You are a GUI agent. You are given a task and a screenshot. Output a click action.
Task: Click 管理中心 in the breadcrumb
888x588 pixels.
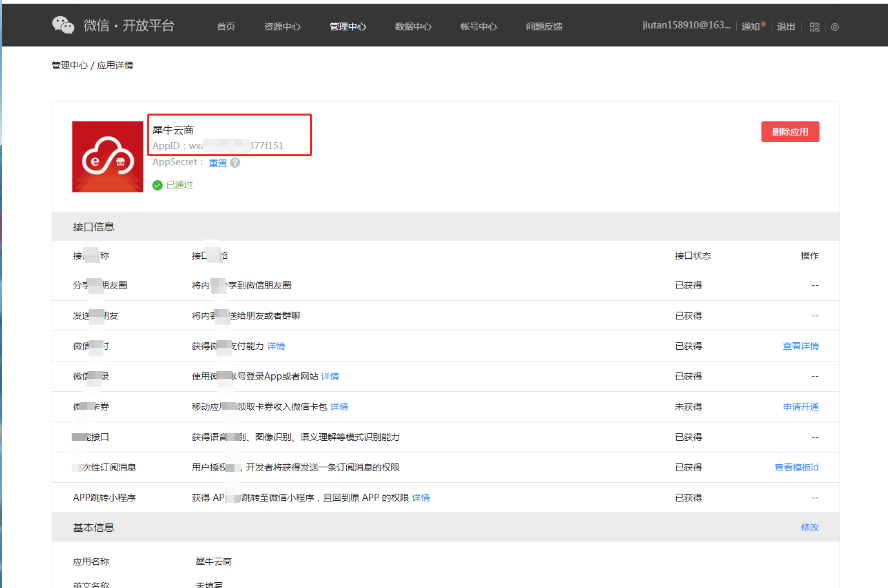70,65
